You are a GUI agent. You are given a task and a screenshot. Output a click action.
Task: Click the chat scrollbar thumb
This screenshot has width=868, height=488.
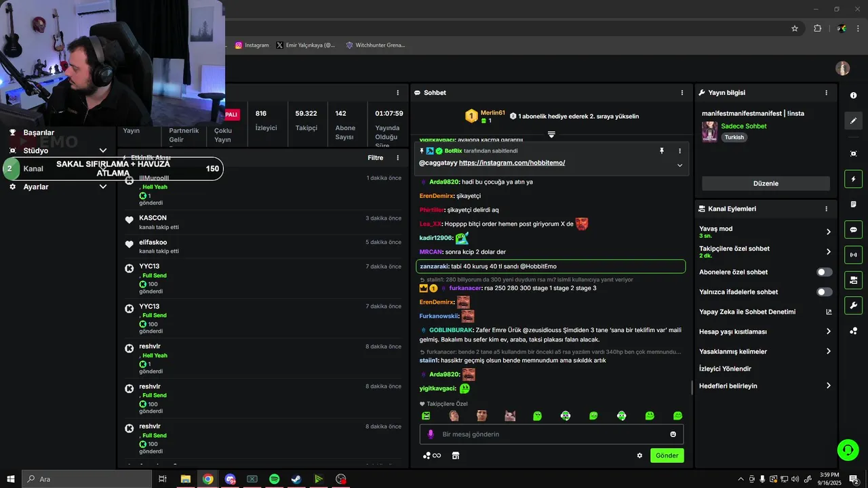point(692,388)
